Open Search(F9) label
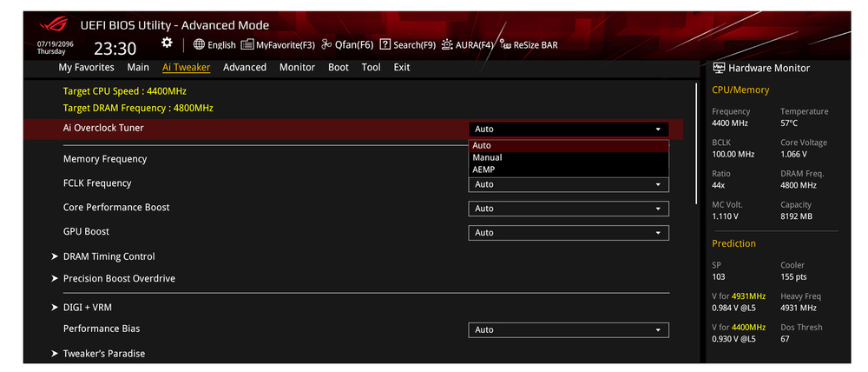This screenshot has width=868, height=372. (415, 45)
